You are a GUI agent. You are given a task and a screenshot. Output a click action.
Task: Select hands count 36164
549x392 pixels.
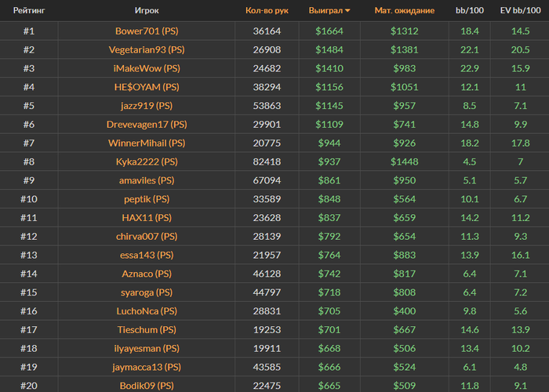(x=267, y=31)
